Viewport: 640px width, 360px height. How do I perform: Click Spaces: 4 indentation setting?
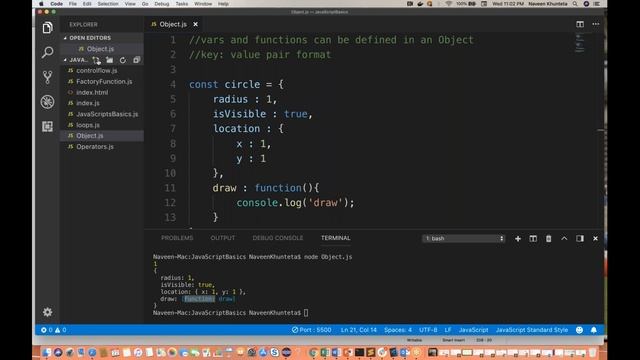coord(398,330)
